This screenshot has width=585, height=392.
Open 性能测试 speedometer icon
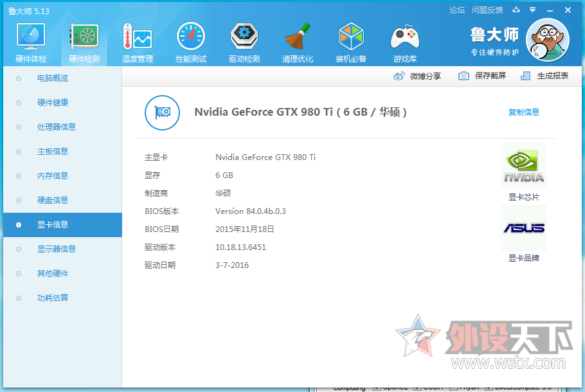191,39
